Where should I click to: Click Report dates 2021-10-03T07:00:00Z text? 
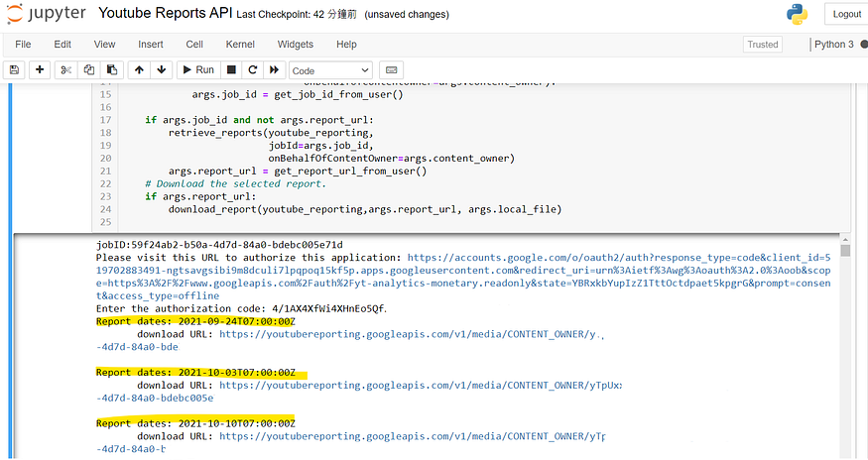point(195,373)
